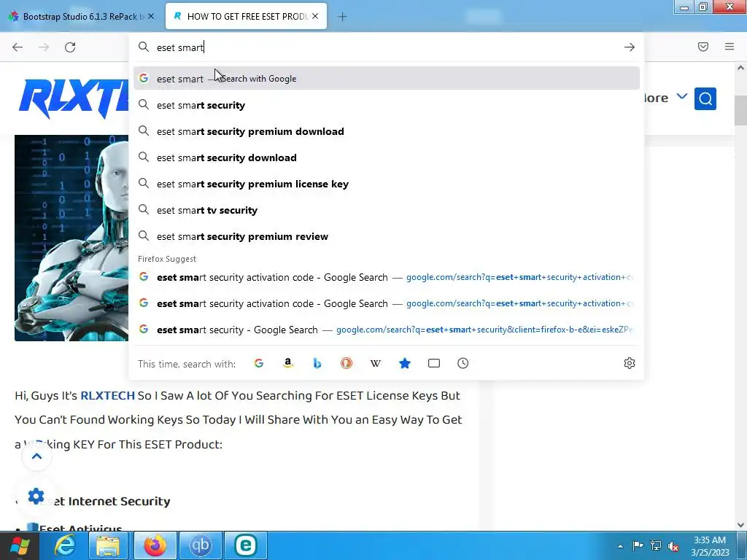This screenshot has width=747, height=560.
Task: Search this time with Amazon
Action: pos(287,363)
